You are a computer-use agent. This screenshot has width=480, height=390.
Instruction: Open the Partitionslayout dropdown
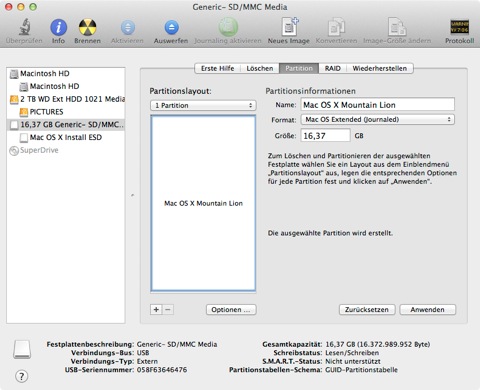(x=203, y=105)
